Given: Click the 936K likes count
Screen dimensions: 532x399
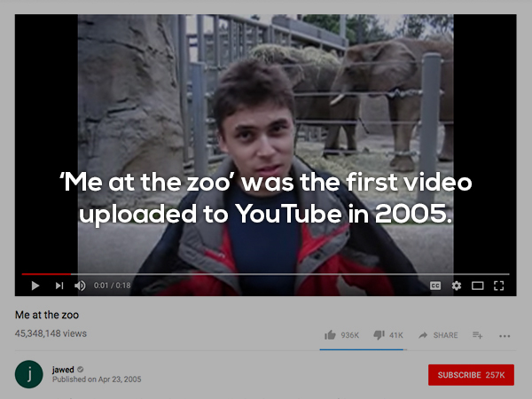Looking at the screenshot, I should point(350,335).
